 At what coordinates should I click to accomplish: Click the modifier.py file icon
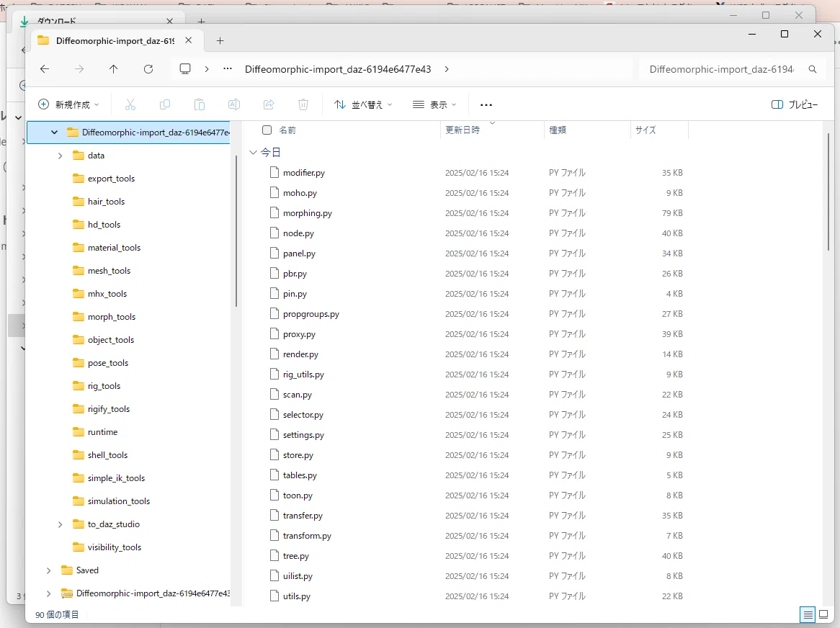274,172
